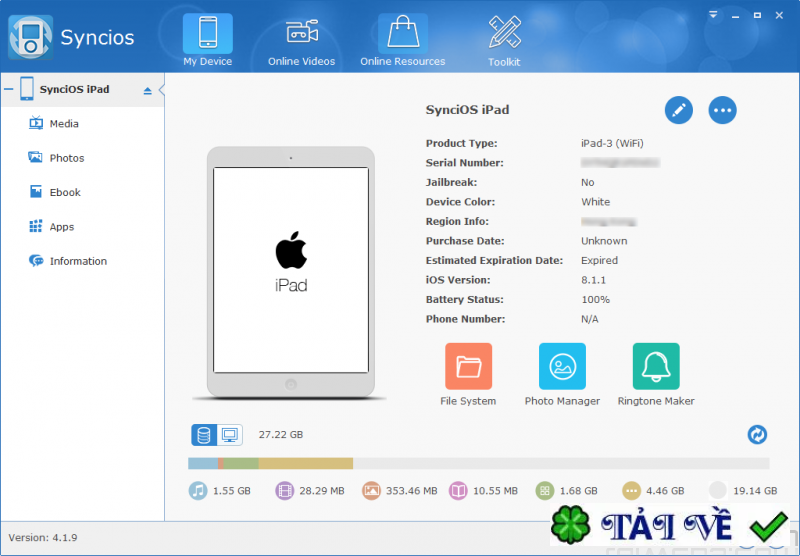Eject the SynciOS iPad device
Screen dimensions: 800x556
coord(147,91)
